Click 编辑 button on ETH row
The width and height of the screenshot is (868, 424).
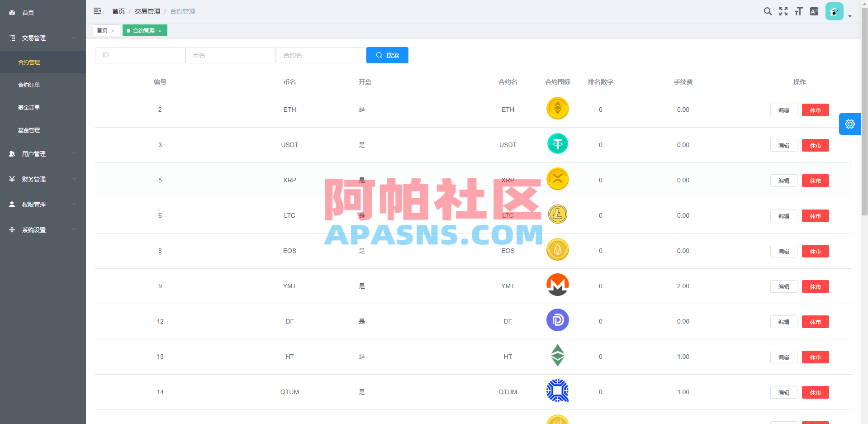(783, 110)
